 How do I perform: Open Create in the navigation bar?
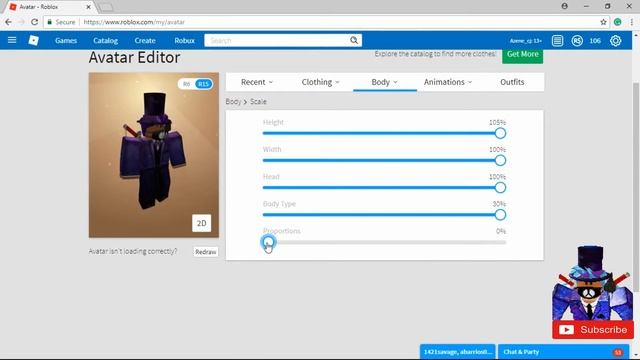point(145,40)
